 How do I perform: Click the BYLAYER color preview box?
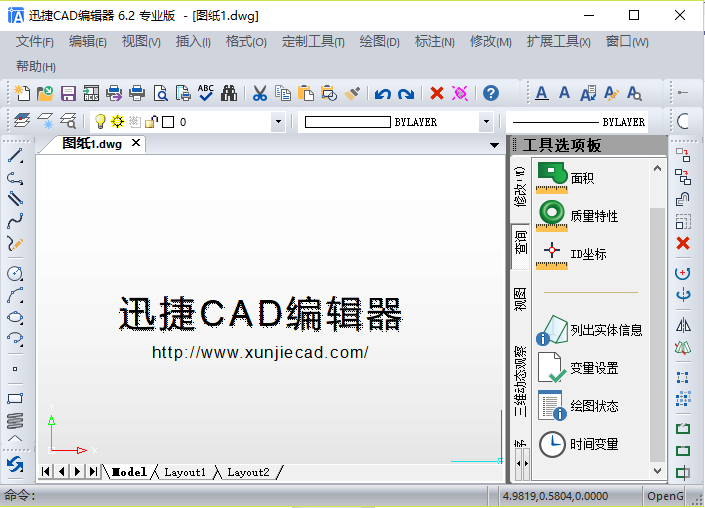point(348,122)
